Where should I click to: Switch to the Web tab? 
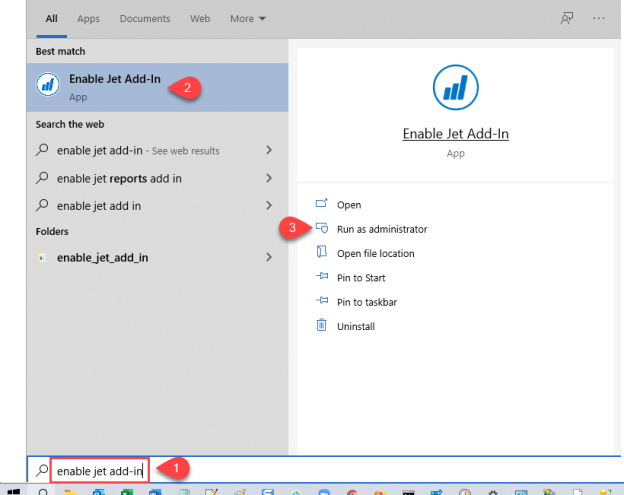click(200, 19)
